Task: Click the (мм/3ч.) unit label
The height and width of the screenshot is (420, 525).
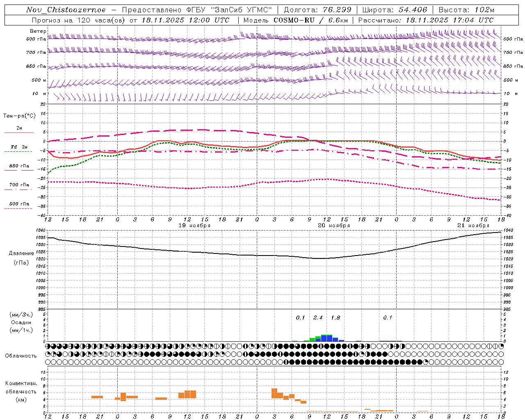Action: pos(21,315)
